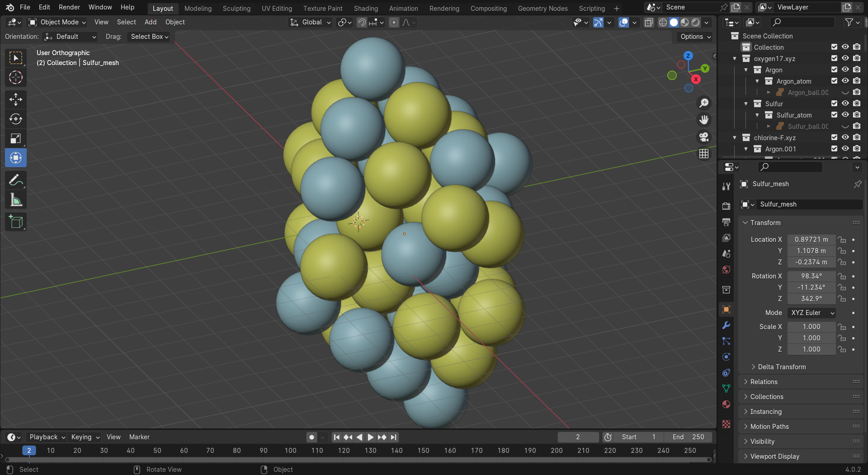868x475 pixels.
Task: Click the Add Cube tool
Action: pyautogui.click(x=16, y=222)
